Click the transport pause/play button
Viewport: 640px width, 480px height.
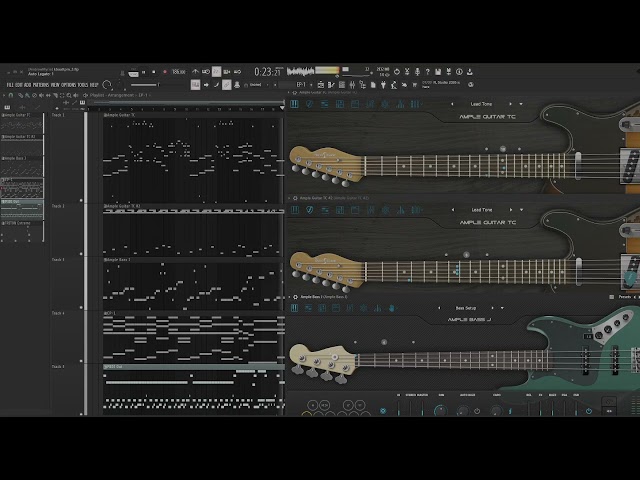[x=144, y=72]
